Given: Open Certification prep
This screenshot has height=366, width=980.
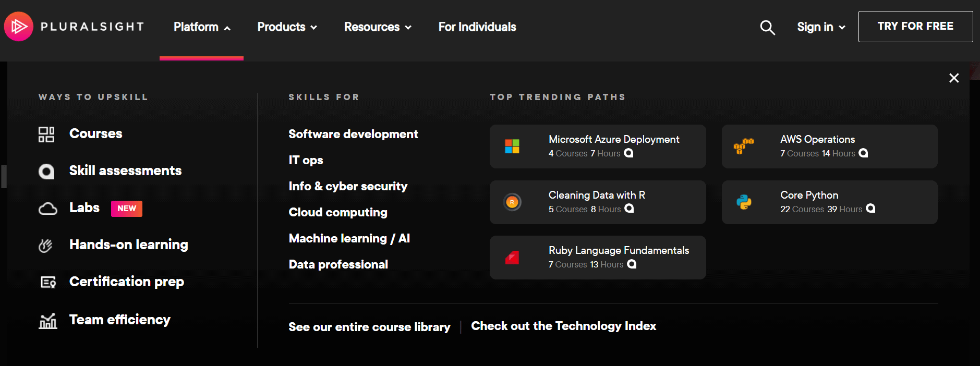Looking at the screenshot, I should click(127, 282).
